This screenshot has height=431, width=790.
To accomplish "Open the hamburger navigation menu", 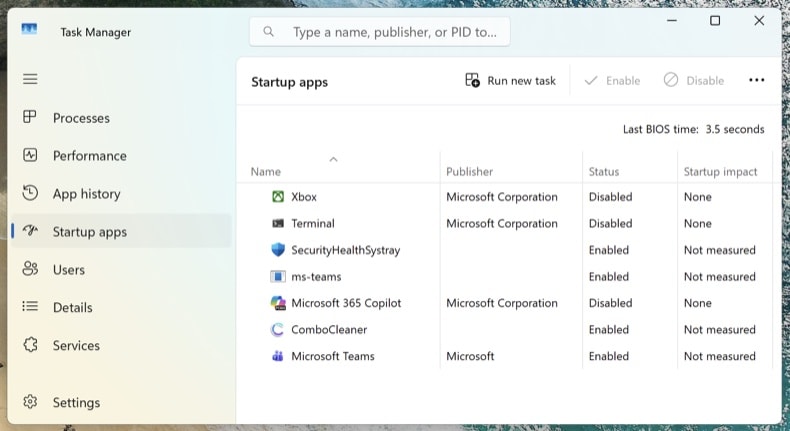I will click(x=30, y=79).
